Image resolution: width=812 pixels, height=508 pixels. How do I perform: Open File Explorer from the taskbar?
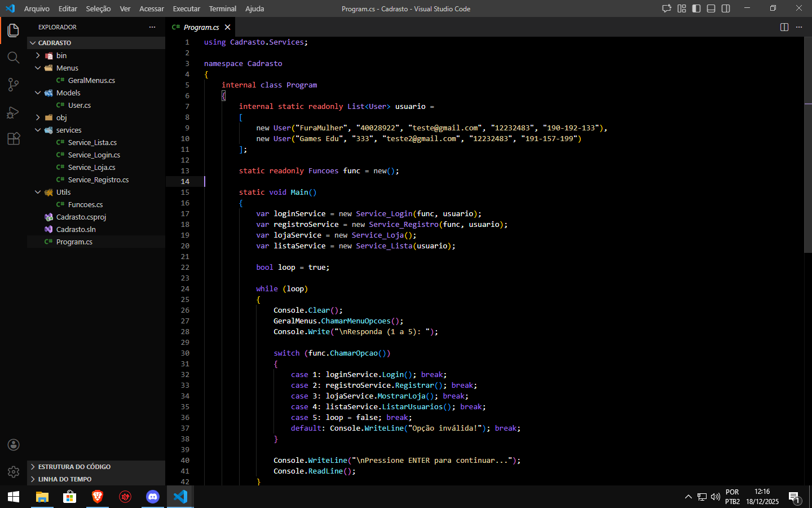click(x=42, y=497)
